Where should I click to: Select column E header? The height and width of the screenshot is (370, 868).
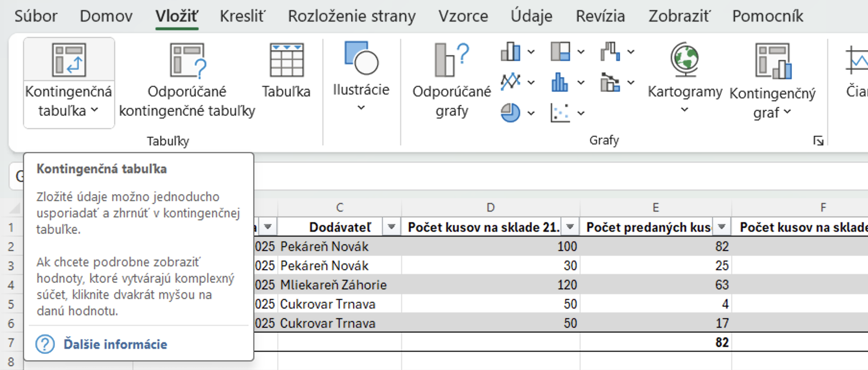655,207
